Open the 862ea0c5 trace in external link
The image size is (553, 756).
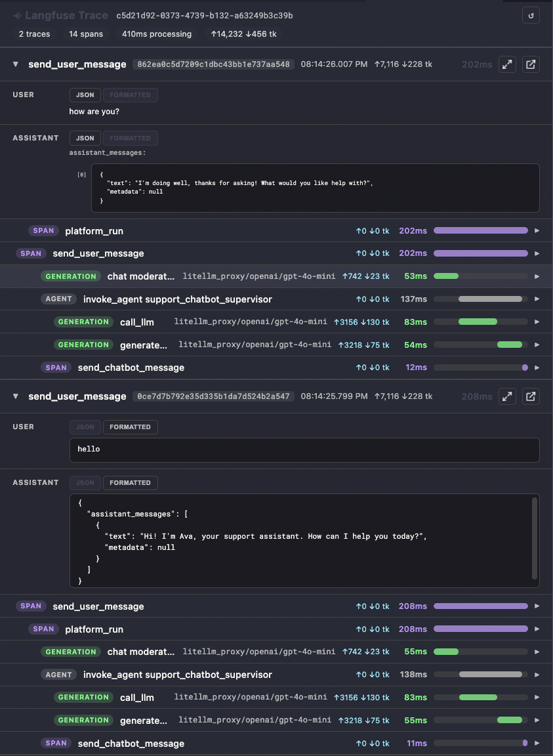click(531, 64)
